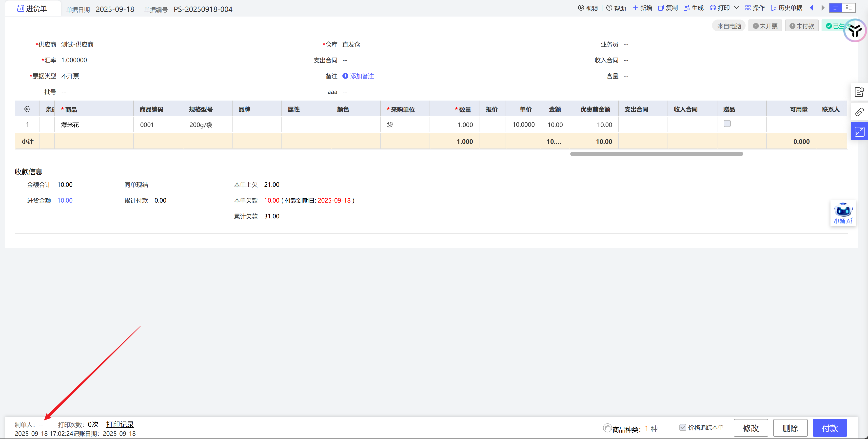
Task: Toggle price tracking checkbox
Action: click(x=682, y=427)
